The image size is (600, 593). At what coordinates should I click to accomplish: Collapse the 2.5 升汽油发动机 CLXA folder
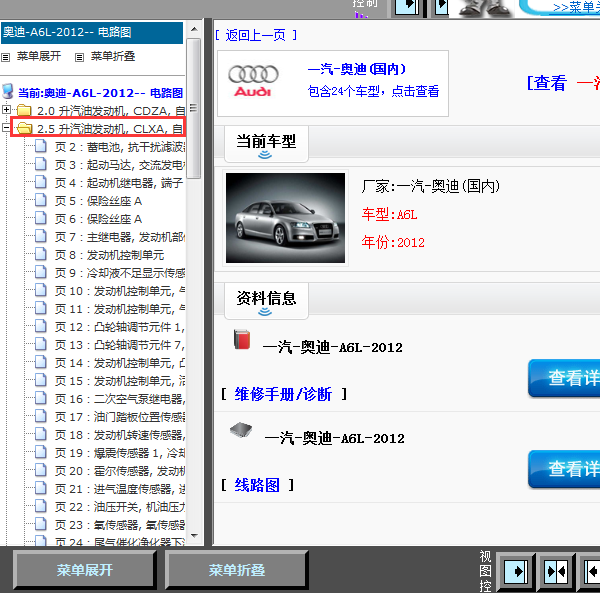(x=6, y=128)
